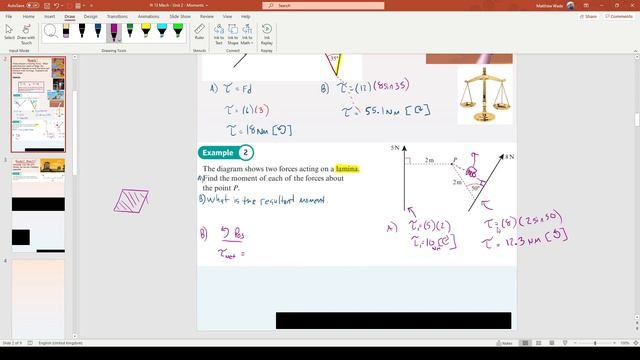This screenshot has width=640, height=360.
Task: Open the Animations tab
Action: coord(148,16)
